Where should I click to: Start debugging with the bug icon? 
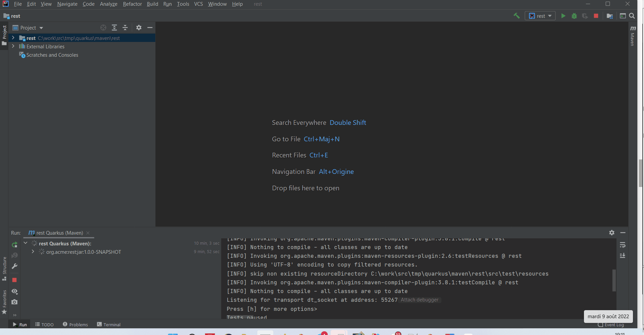point(574,16)
